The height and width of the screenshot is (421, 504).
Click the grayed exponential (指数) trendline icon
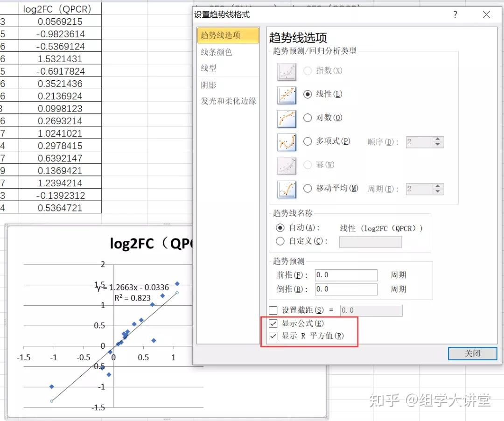point(286,71)
